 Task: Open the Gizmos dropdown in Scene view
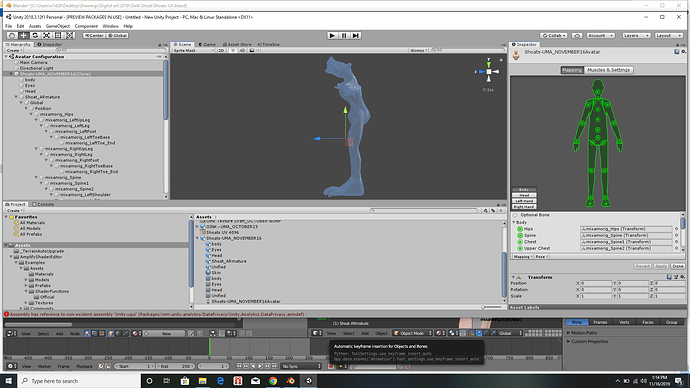pos(418,50)
